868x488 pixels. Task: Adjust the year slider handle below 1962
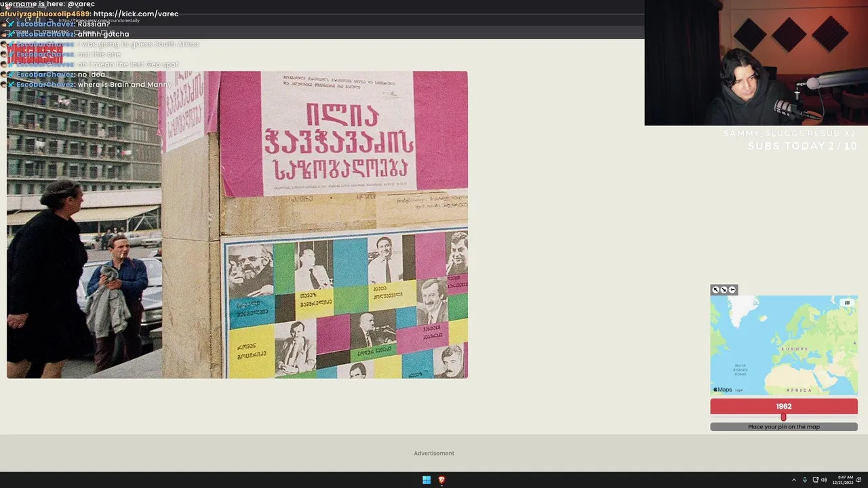click(783, 418)
